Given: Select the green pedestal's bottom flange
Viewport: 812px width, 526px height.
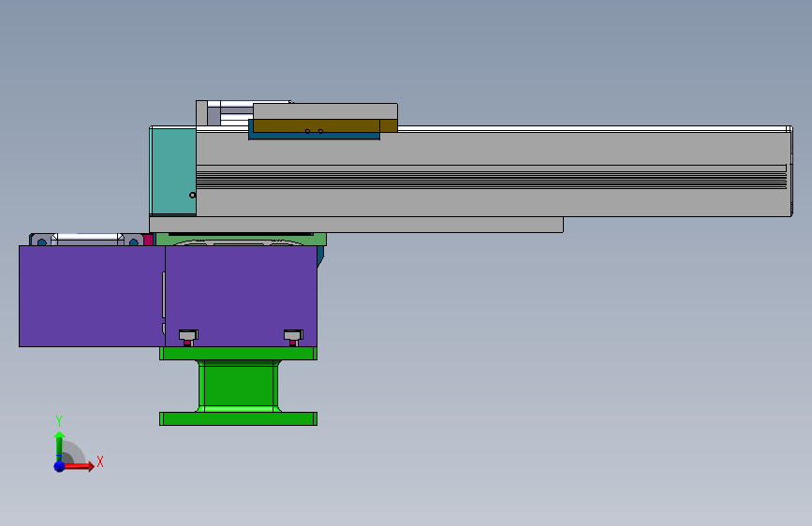Looking at the screenshot, I should click(x=238, y=418).
